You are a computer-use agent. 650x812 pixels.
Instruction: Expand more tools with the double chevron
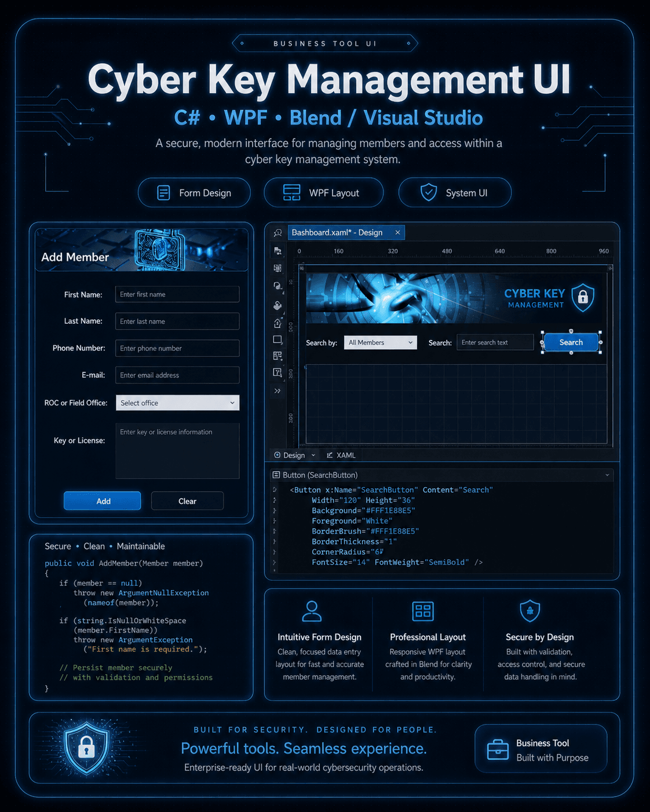click(x=277, y=391)
